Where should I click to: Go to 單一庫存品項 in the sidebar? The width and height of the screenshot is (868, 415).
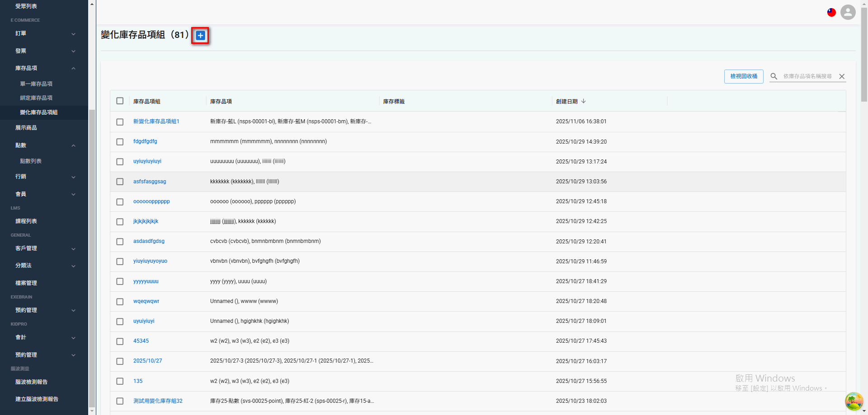point(36,84)
